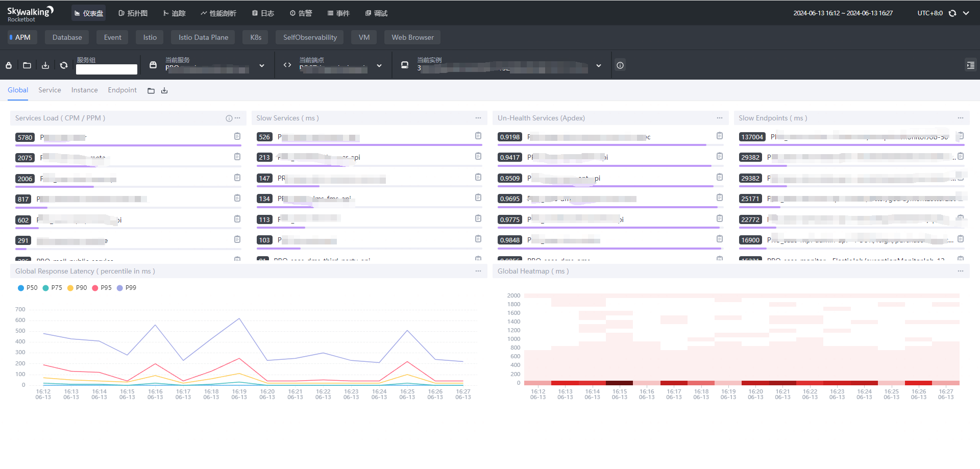Click the lock dashboard icon
980x469 pixels.
click(x=9, y=65)
